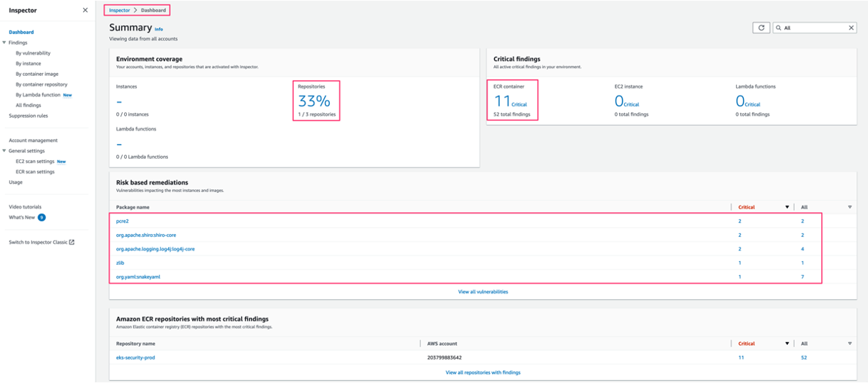Open the eks-security-prod repository link
The height and width of the screenshot is (383, 868).
pyautogui.click(x=135, y=357)
